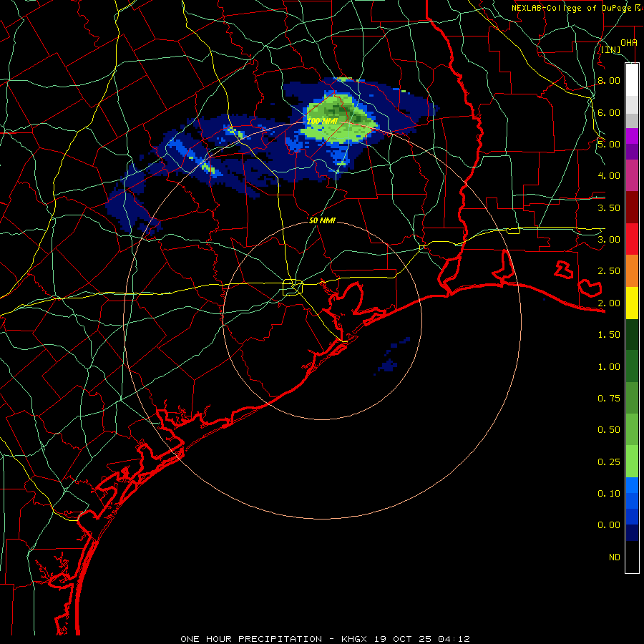This screenshot has width=644, height=644.
Task: Click the yellow Houston highway loop
Action: click(293, 287)
